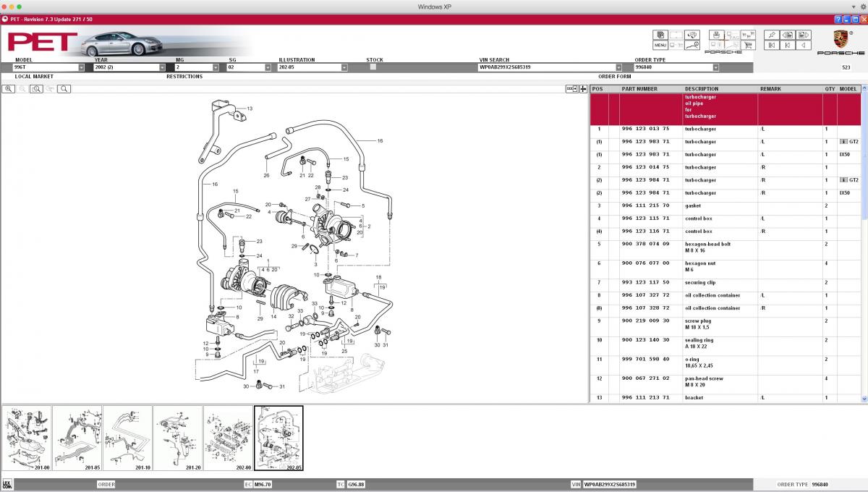Viewport: 868px width, 492px height.
Task: Select illustration thumbnail 202-00
Action: (x=228, y=438)
